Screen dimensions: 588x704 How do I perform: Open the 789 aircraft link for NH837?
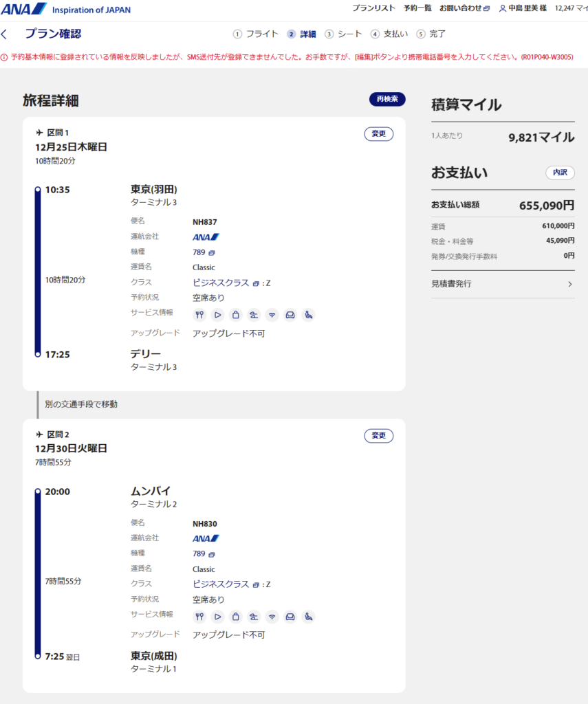[x=199, y=252]
